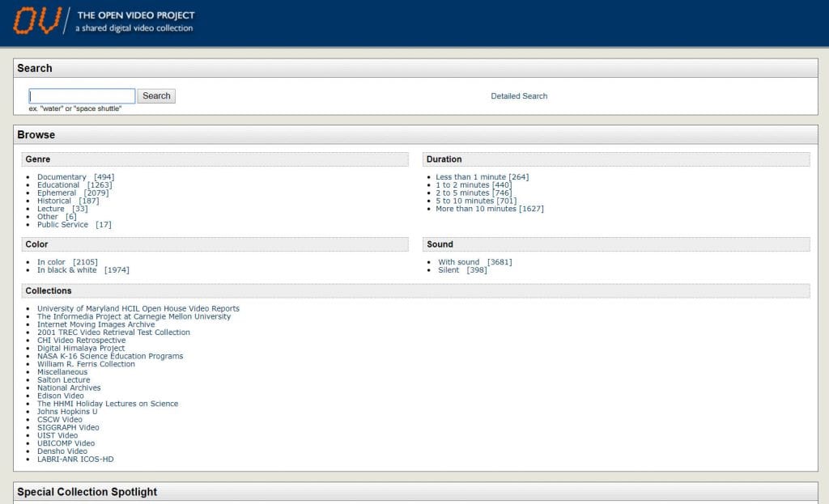Open the Ephemeral genre listing
The image size is (829, 504).
(x=57, y=193)
